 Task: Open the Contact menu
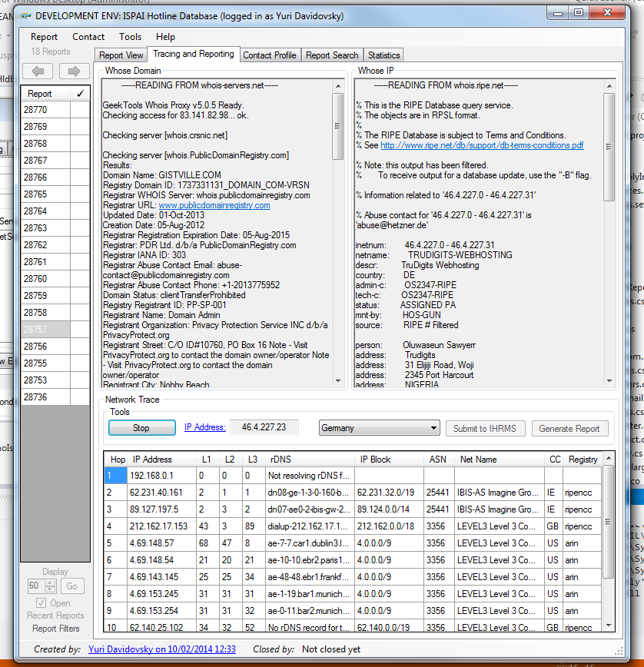tap(88, 37)
